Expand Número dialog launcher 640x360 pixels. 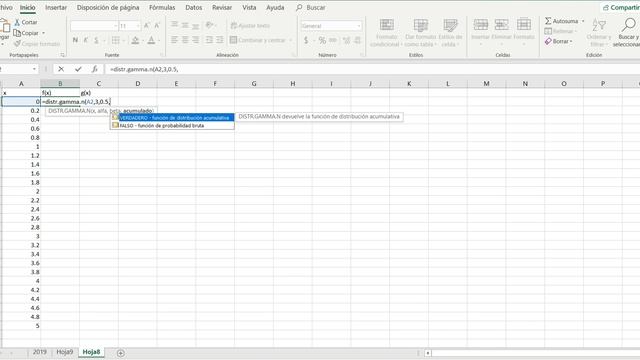click(x=362, y=55)
